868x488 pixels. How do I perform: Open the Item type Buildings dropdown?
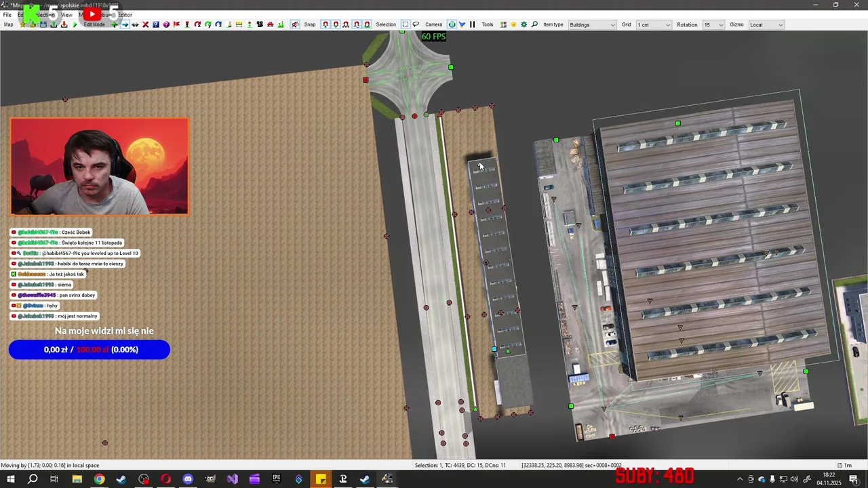[592, 24]
